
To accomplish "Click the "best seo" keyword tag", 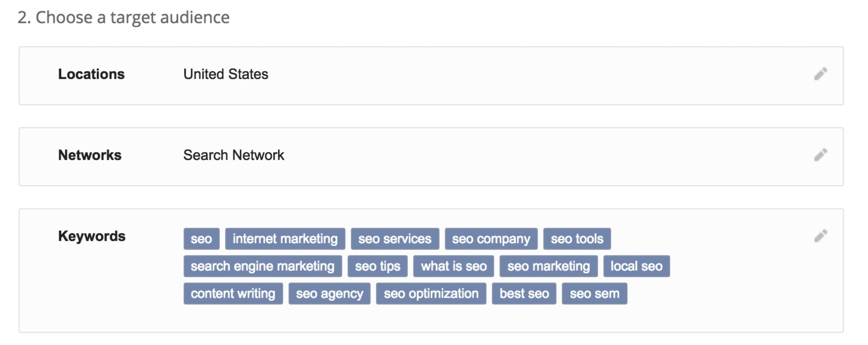I will tap(524, 294).
